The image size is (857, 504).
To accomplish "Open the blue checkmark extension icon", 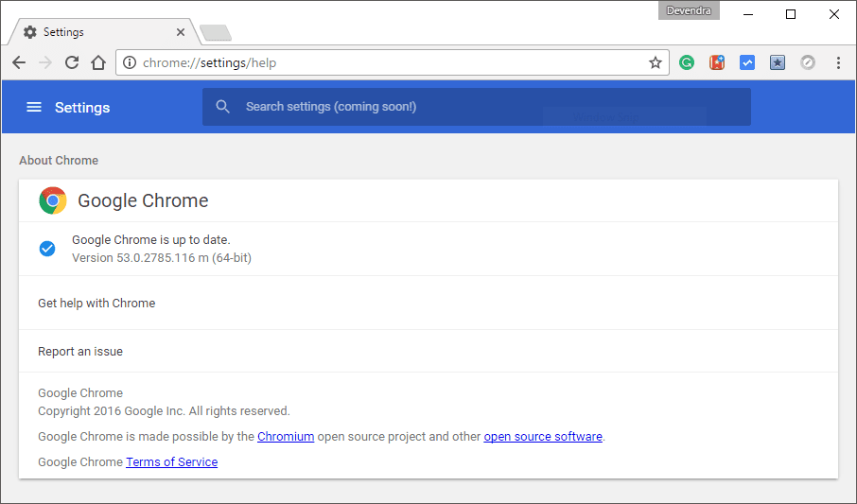I will (747, 62).
